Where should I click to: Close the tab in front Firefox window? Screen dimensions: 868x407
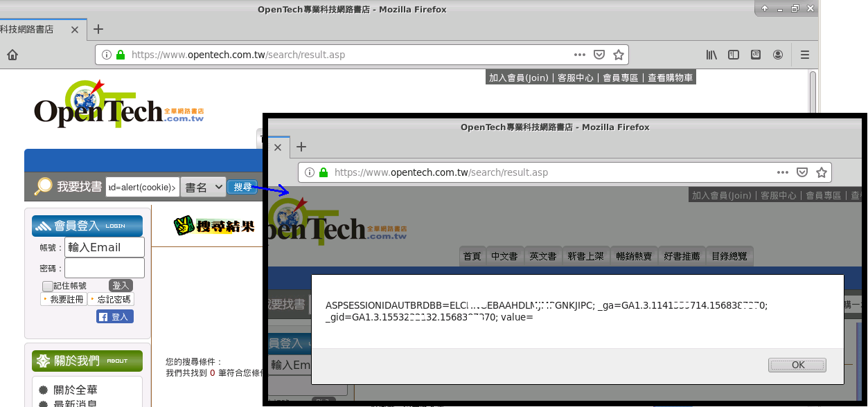278,147
